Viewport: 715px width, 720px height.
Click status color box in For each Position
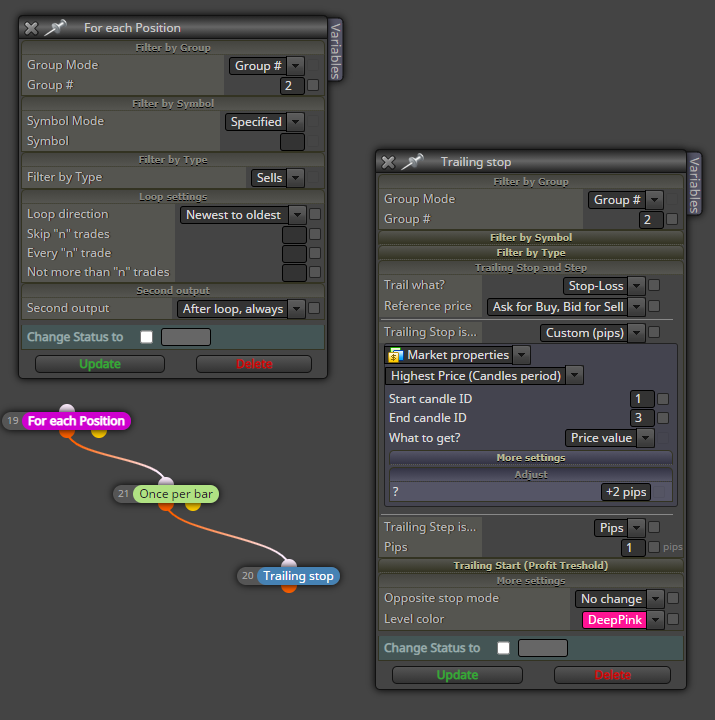[x=186, y=337]
